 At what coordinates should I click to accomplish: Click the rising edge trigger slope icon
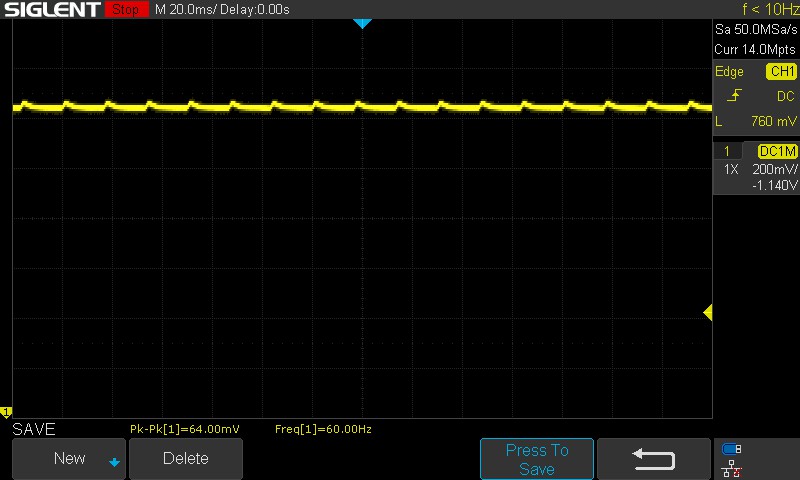[x=734, y=96]
